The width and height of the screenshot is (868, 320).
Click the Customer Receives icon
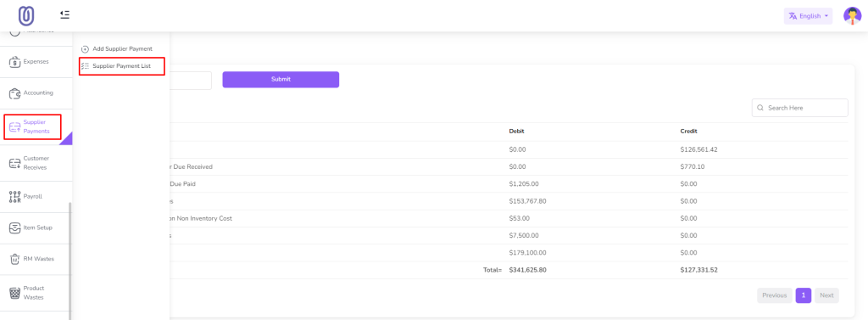coord(15,163)
